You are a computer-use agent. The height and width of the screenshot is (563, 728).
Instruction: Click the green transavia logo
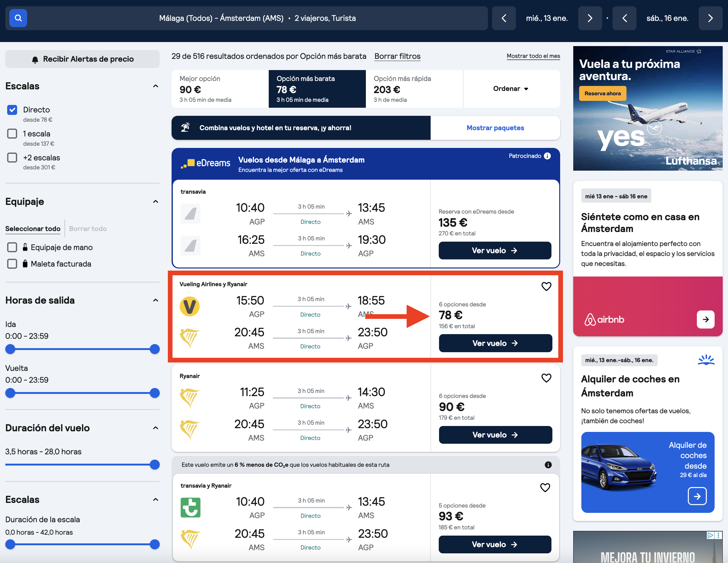(x=190, y=507)
